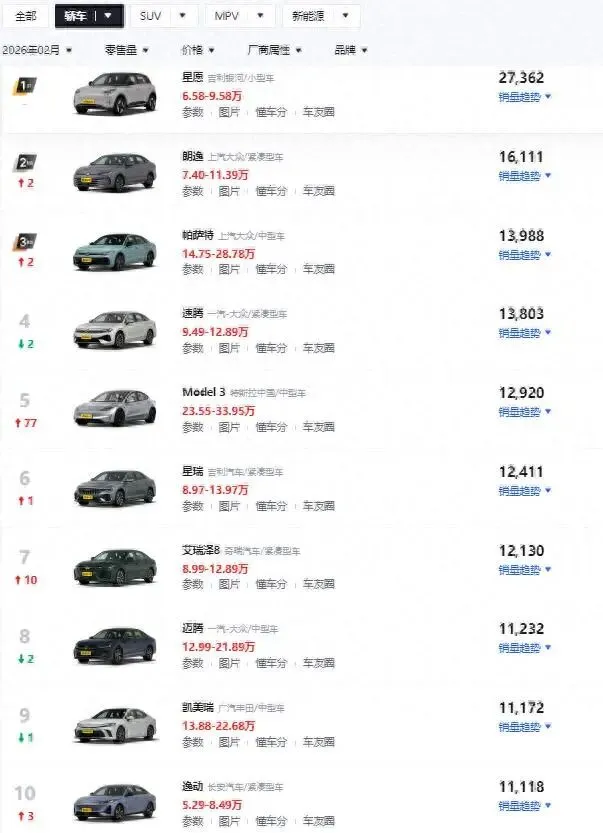Click 参数 link under 朗逸
603x833 pixels.
(x=192, y=190)
